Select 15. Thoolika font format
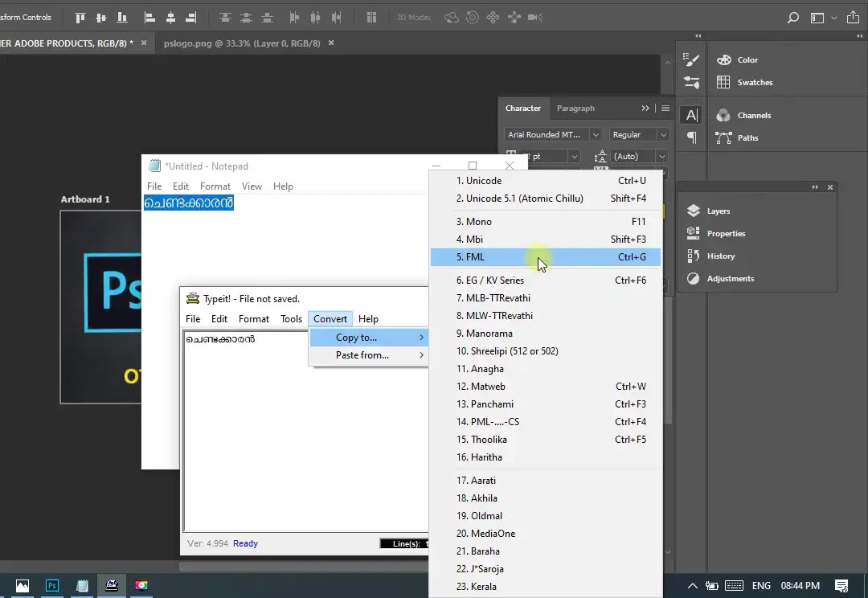Viewport: 868px width, 598px height. (x=545, y=440)
